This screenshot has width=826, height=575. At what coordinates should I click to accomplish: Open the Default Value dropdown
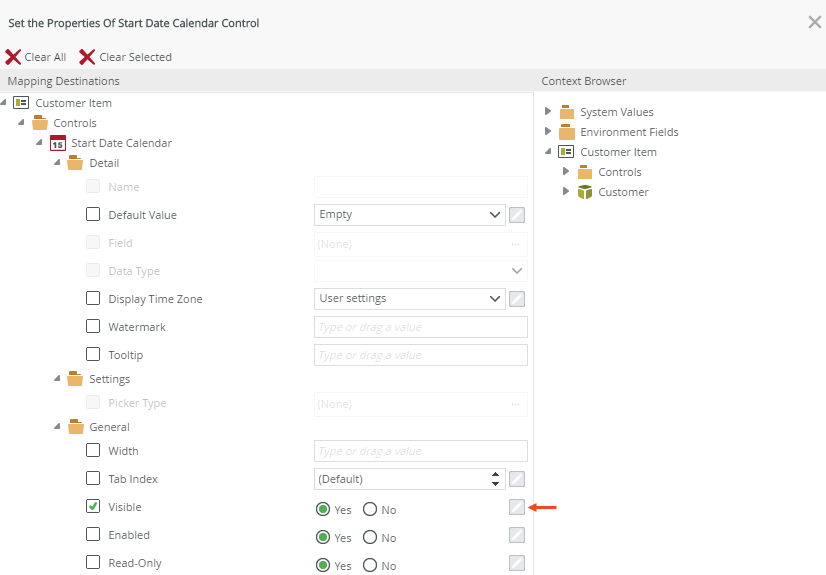point(409,215)
